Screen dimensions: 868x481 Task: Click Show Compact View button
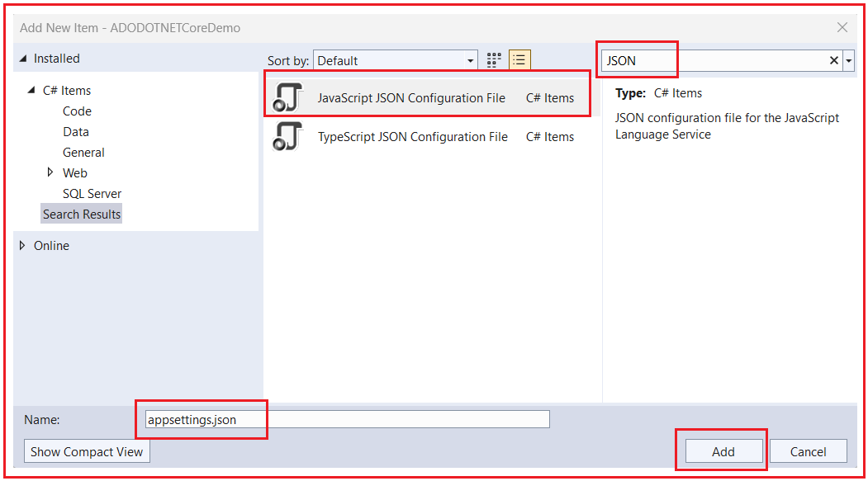click(x=87, y=451)
